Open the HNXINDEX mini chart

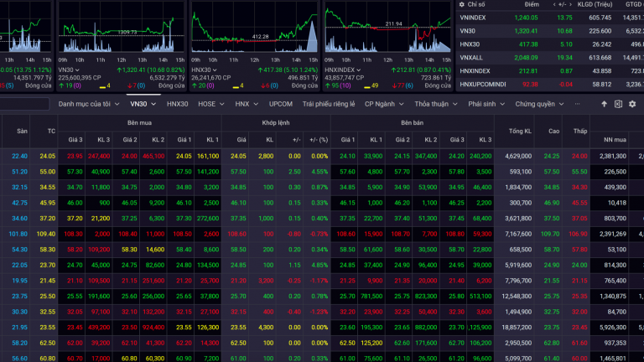pyautogui.click(x=387, y=28)
